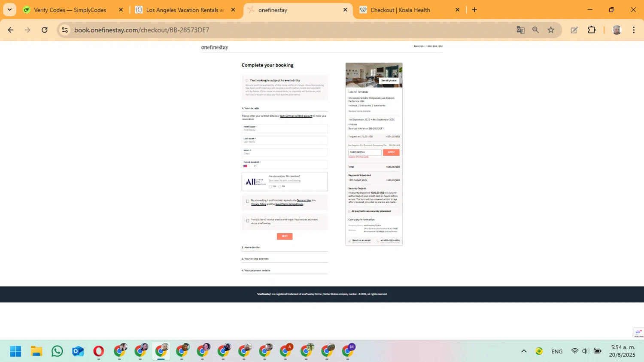Focus the Email field
Image resolution: width=644 pixels, height=362 pixels.
(285, 152)
